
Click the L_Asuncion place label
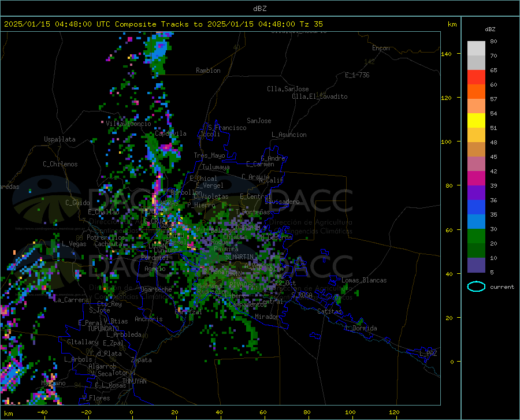pos(289,135)
